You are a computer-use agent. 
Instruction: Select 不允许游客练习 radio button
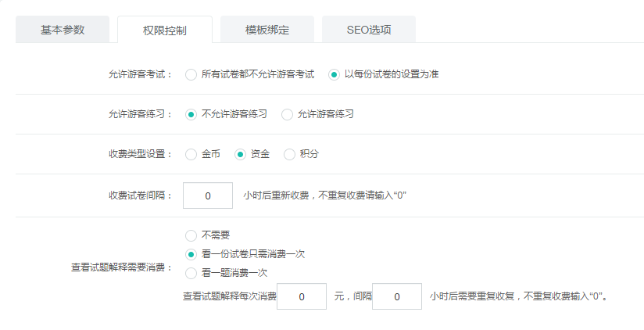point(191,114)
